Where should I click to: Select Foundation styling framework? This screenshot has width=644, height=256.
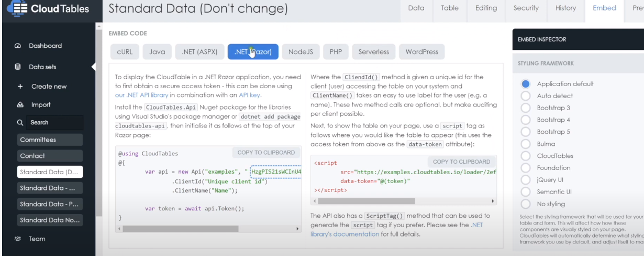(526, 168)
